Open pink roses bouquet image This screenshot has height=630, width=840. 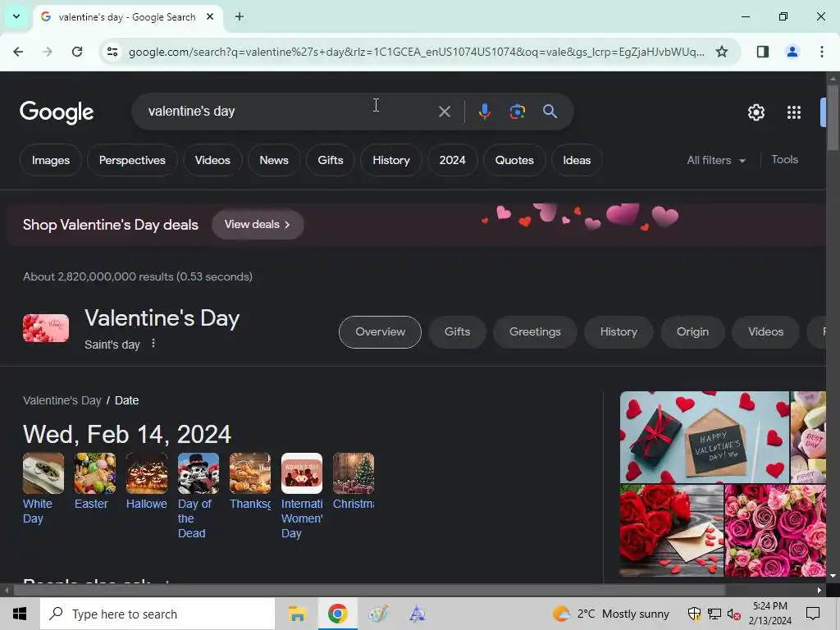click(775, 531)
